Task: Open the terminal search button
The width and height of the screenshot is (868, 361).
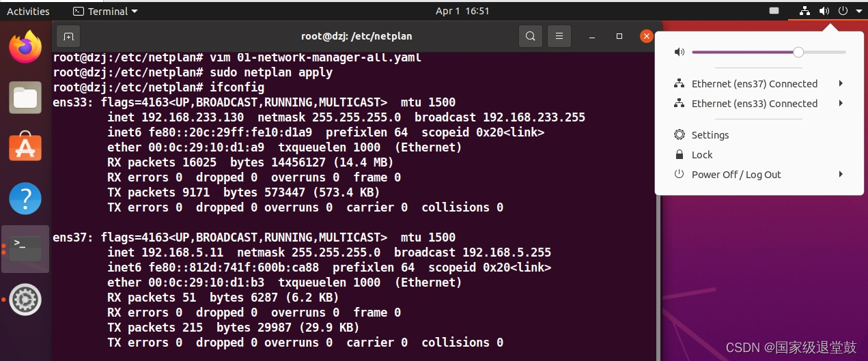Action: [531, 36]
